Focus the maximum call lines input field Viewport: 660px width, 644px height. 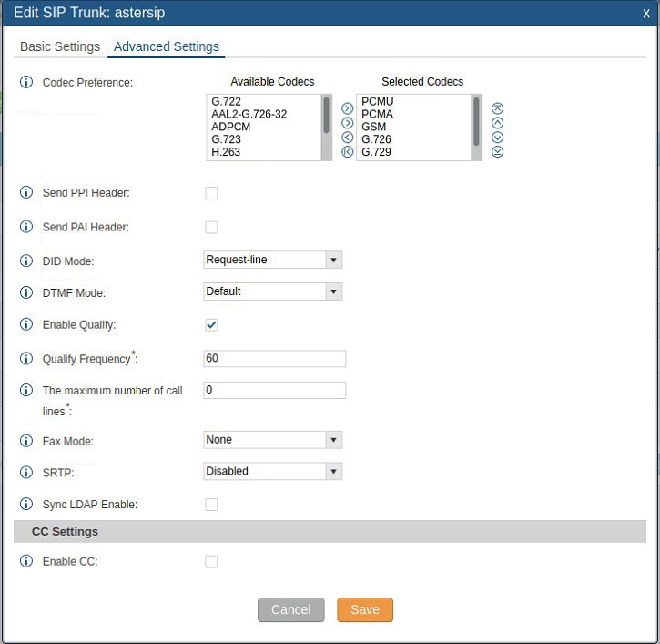pyautogui.click(x=274, y=390)
